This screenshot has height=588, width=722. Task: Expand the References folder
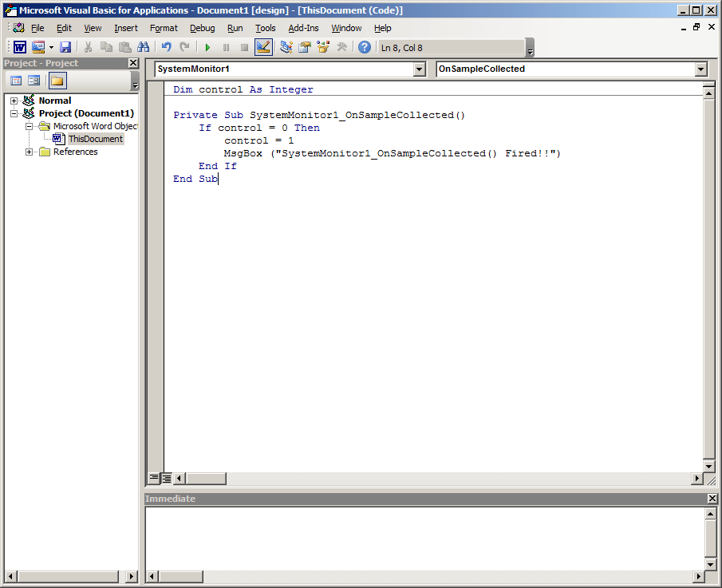point(28,152)
